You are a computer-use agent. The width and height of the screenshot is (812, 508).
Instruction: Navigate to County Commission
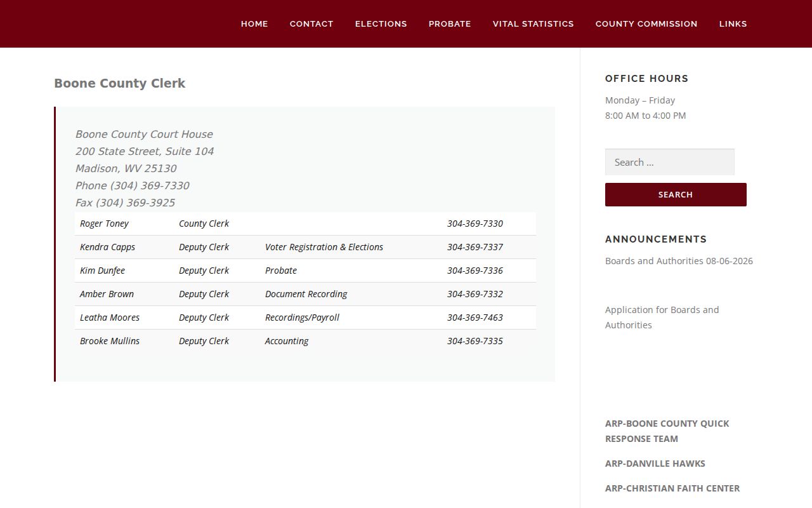tap(646, 23)
